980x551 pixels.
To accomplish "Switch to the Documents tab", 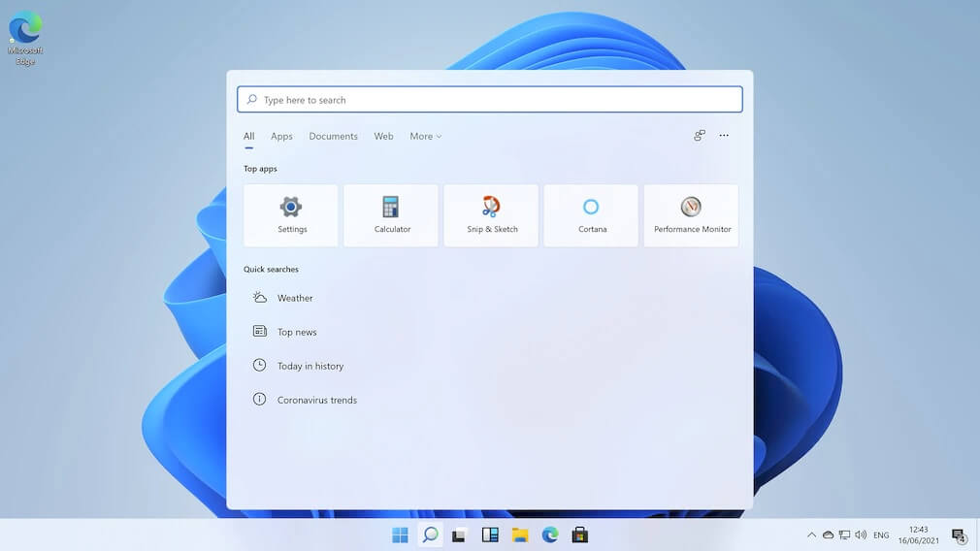I will click(x=333, y=137).
